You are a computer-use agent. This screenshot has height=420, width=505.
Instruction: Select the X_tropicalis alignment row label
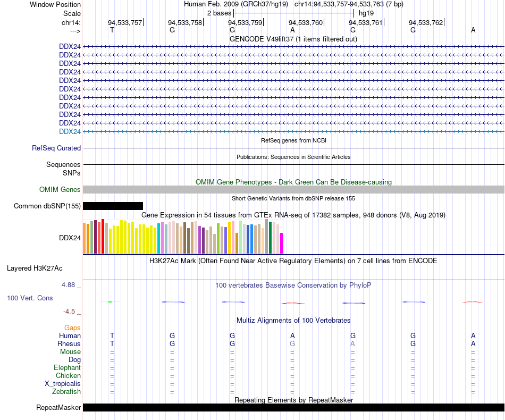tap(63, 384)
